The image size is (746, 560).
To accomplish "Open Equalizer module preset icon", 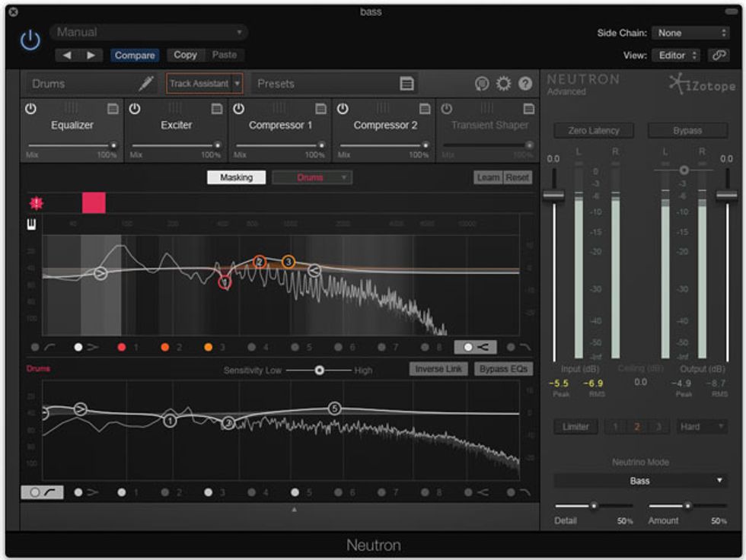I will 113,109.
